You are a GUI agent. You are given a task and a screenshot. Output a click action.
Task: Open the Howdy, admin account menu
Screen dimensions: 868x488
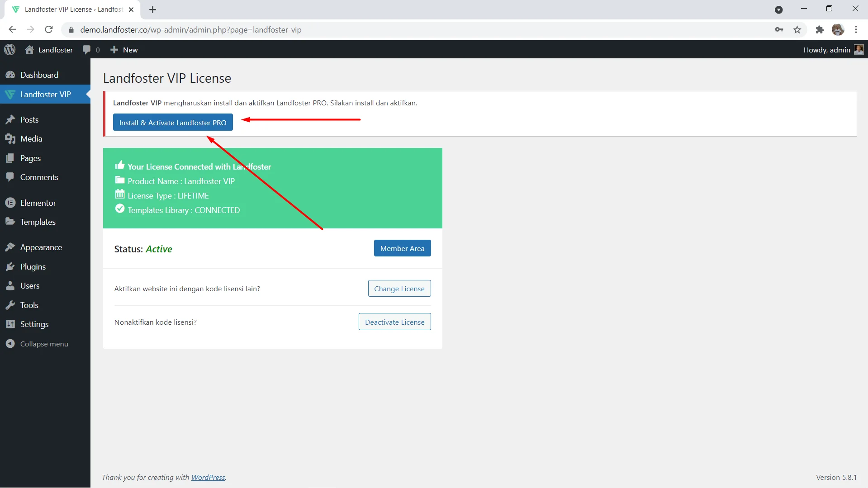tap(833, 50)
